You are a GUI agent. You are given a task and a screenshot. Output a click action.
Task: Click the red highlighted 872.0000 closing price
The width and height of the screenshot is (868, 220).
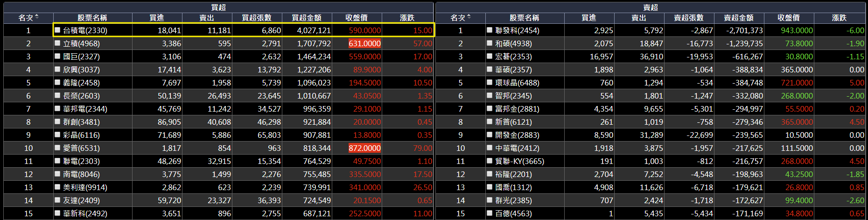[364, 148]
